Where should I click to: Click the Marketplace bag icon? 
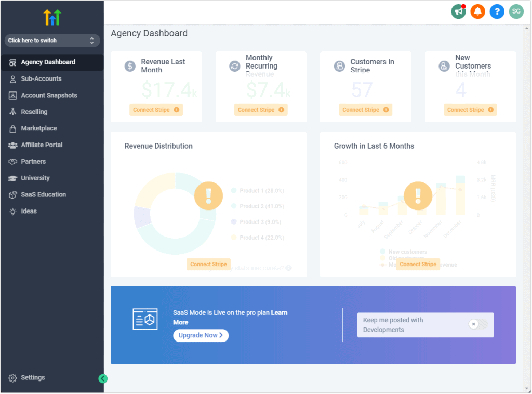(12, 128)
